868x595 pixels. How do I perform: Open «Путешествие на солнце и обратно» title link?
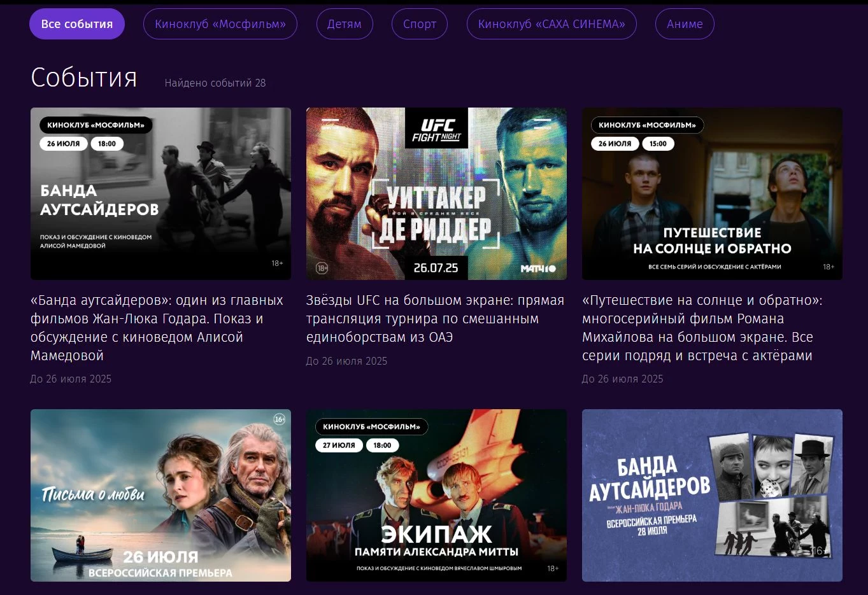click(x=702, y=328)
